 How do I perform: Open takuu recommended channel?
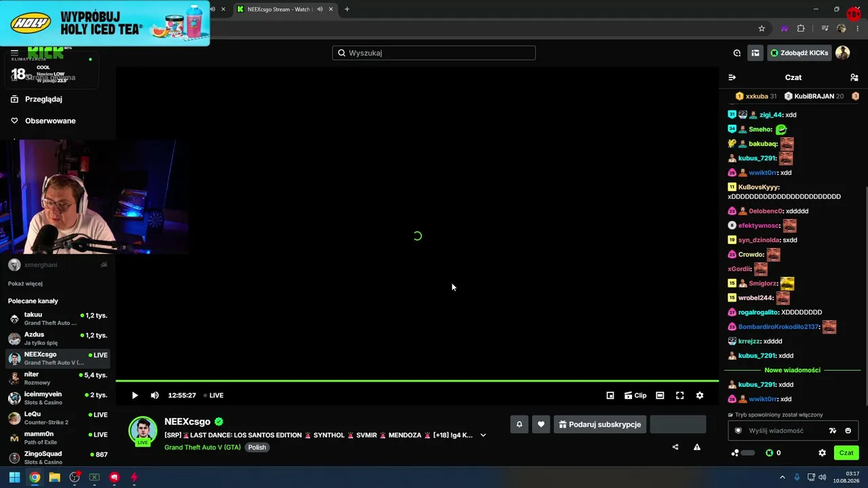tap(58, 319)
